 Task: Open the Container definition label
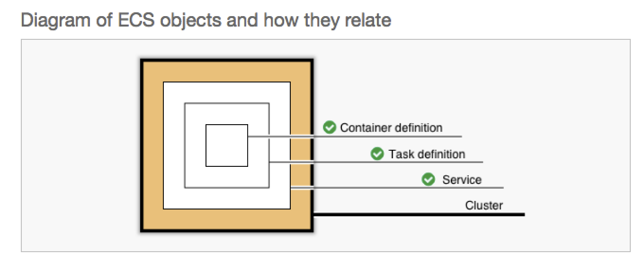[391, 127]
